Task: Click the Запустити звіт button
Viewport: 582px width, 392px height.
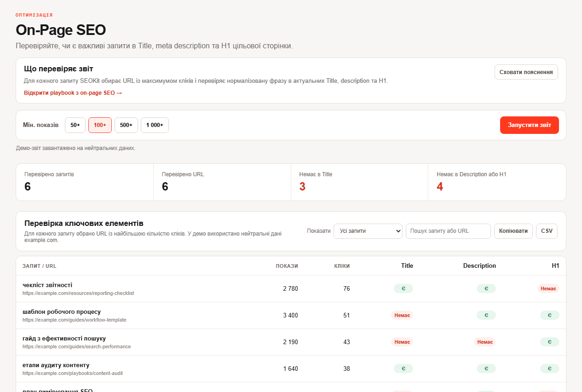Action: 530,125
